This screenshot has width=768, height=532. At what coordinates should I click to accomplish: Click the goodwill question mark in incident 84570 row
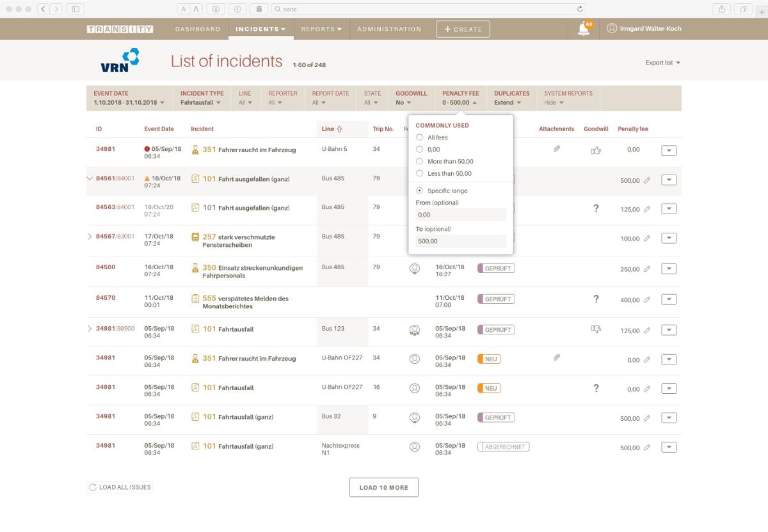point(596,299)
